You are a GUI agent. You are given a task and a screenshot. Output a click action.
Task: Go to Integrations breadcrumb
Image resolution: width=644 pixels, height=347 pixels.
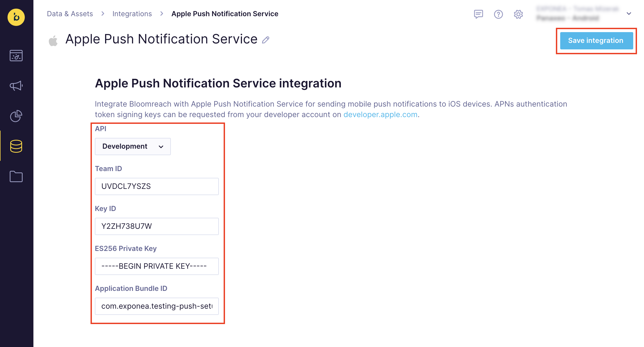click(x=132, y=14)
